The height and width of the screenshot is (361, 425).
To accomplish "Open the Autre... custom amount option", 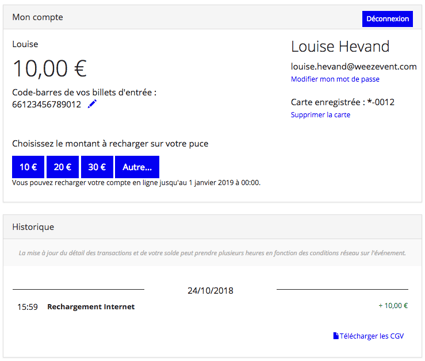I will click(x=137, y=167).
